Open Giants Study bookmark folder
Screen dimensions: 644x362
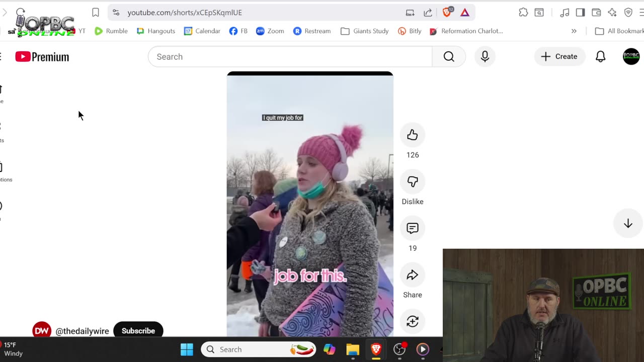364,31
